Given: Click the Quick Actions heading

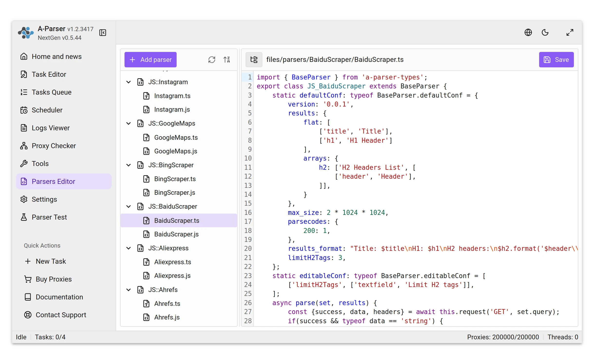Looking at the screenshot, I should (x=42, y=245).
